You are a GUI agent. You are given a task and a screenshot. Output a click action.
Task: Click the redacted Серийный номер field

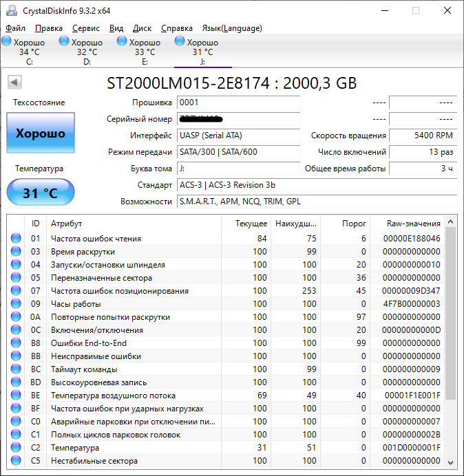[238, 119]
